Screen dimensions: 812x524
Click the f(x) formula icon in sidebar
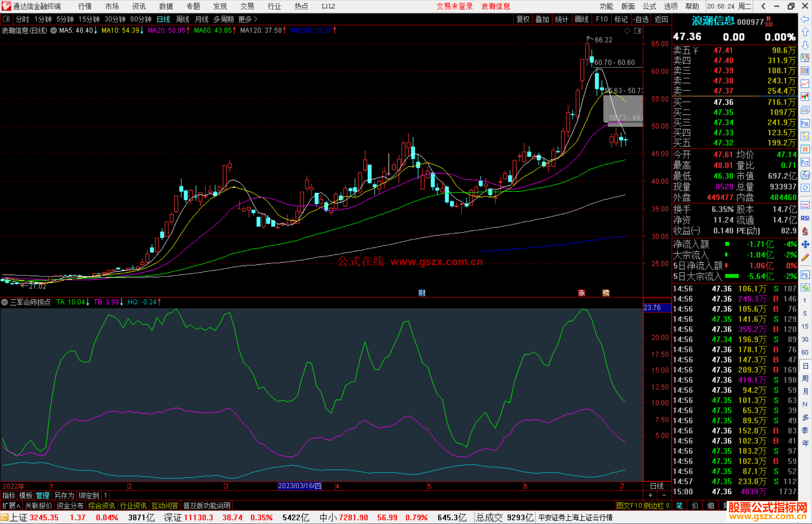pyautogui.click(x=805, y=175)
